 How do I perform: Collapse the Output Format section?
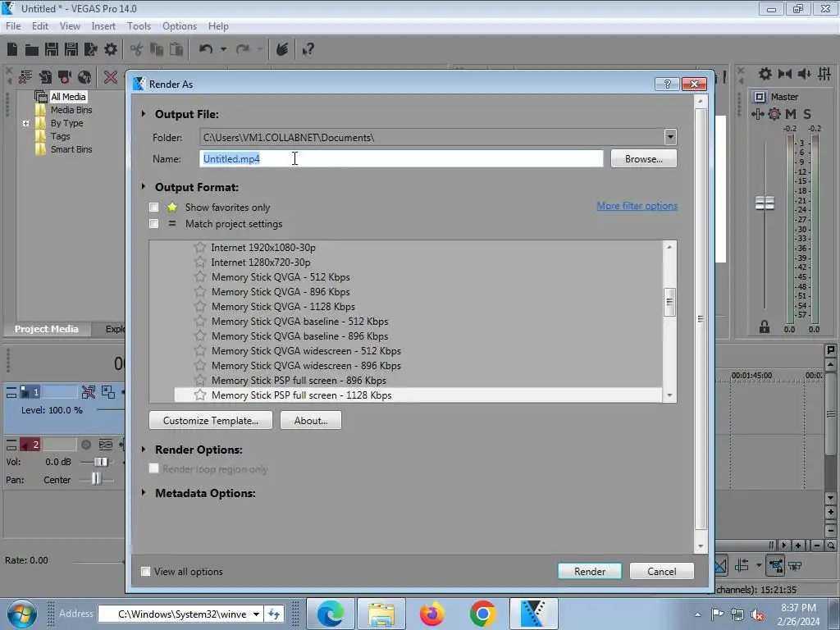pyautogui.click(x=143, y=186)
